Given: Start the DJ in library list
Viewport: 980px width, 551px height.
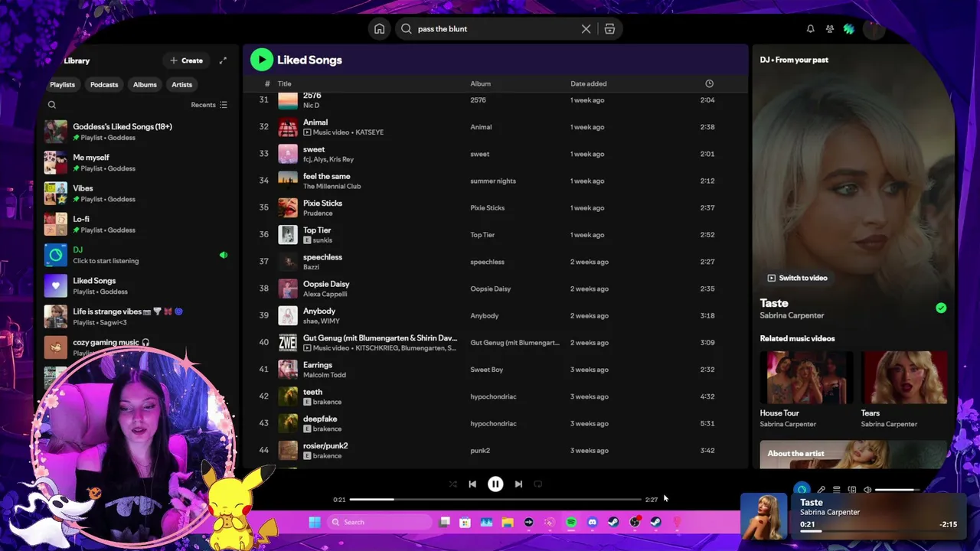Looking at the screenshot, I should [138, 255].
